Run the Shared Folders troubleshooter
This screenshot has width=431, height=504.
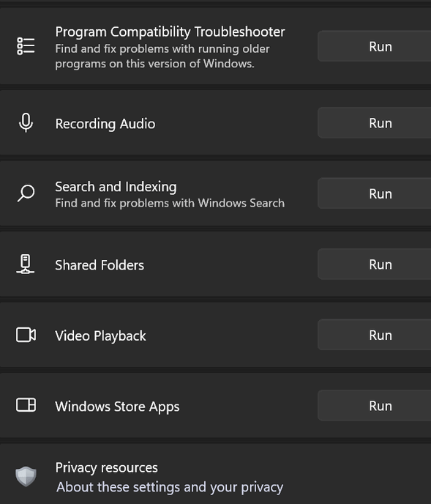[x=374, y=264]
